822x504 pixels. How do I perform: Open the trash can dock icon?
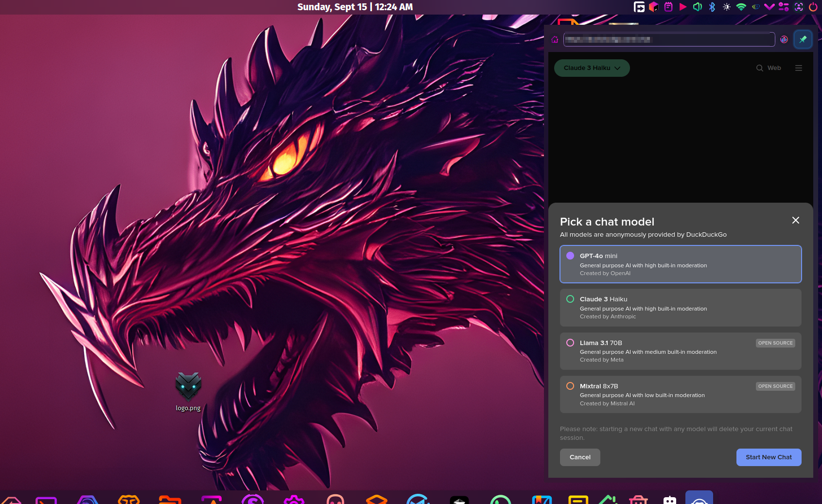point(638,500)
